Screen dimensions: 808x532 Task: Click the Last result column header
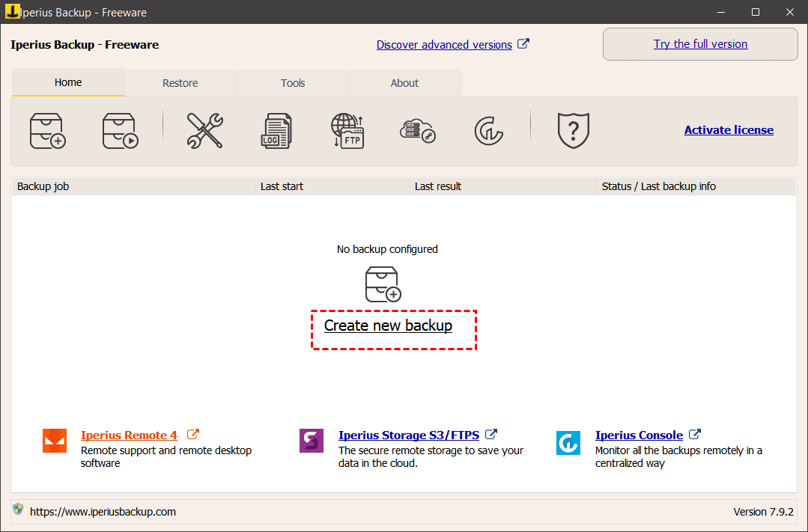[x=503, y=186]
